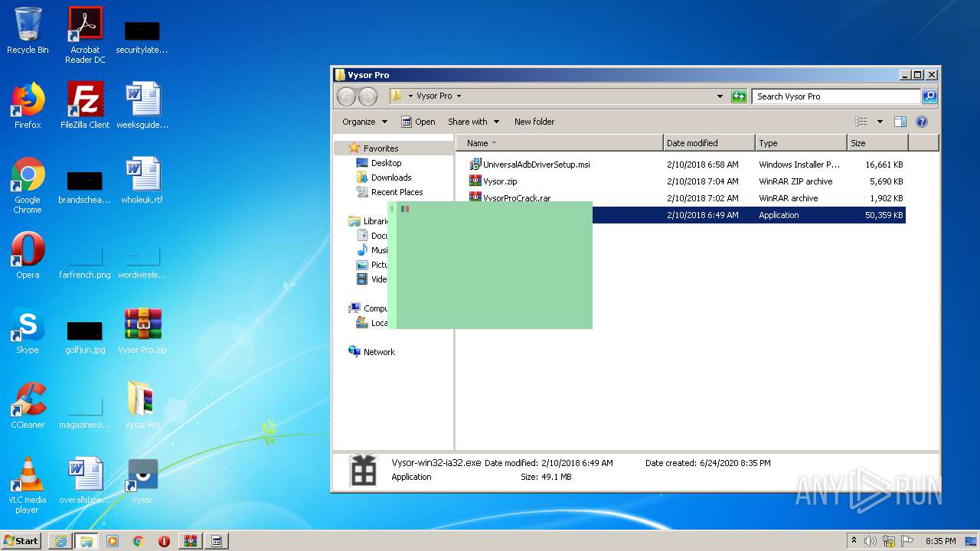Image resolution: width=980 pixels, height=551 pixels.
Task: Click Windows Explorer taskbar button
Action: click(86, 541)
